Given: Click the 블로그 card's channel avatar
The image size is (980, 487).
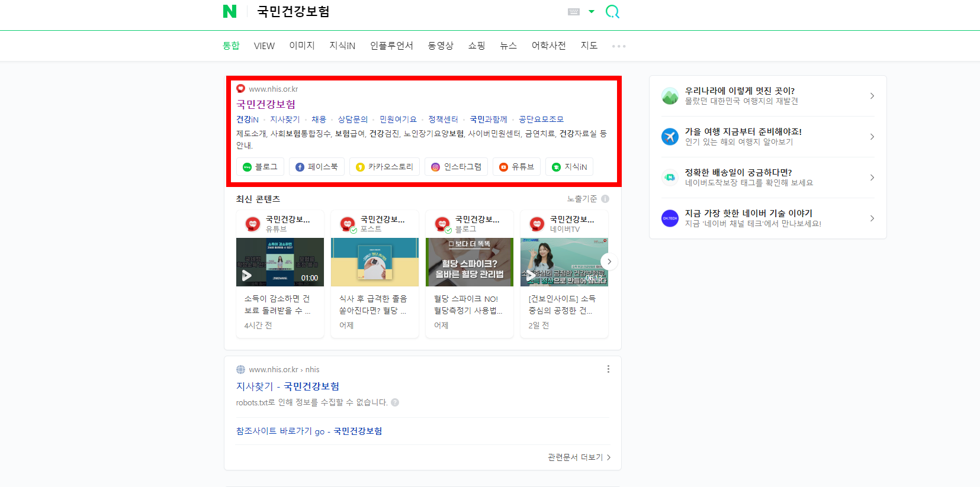Looking at the screenshot, I should tap(442, 224).
